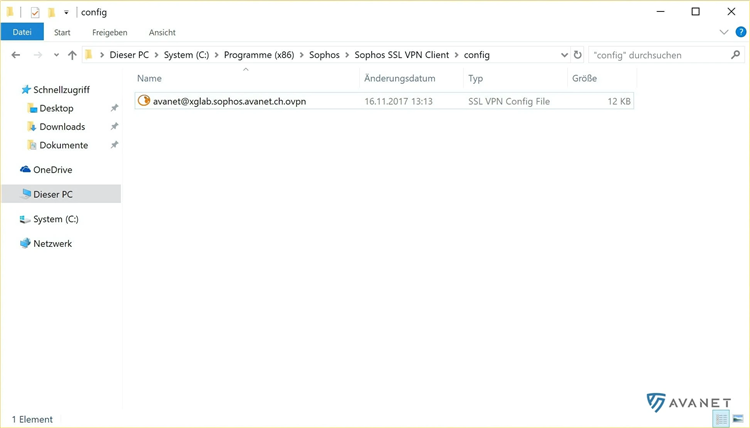Viewport: 750px width, 428px height.
Task: Click the new folder icon in title bar
Action: pyautogui.click(x=51, y=12)
